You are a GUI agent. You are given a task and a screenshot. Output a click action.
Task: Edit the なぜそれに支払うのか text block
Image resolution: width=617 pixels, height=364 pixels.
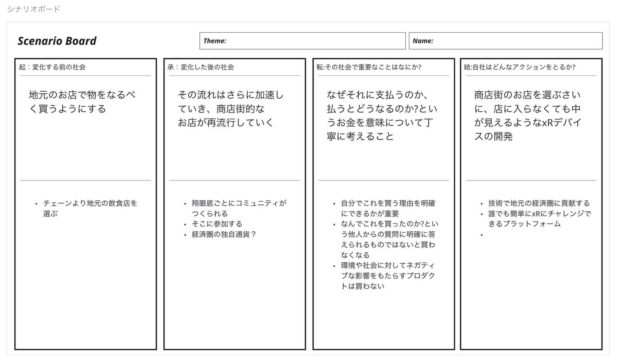pos(382,116)
